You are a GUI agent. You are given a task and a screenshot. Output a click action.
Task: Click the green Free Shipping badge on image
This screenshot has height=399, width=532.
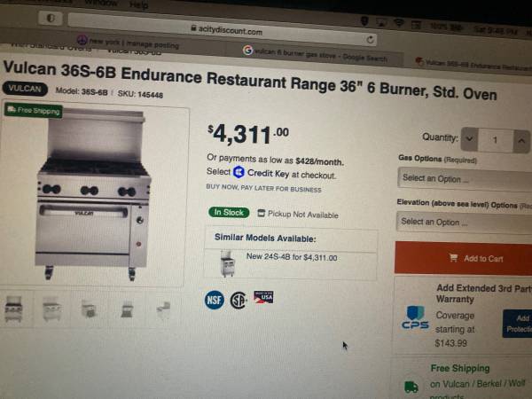tap(34, 111)
